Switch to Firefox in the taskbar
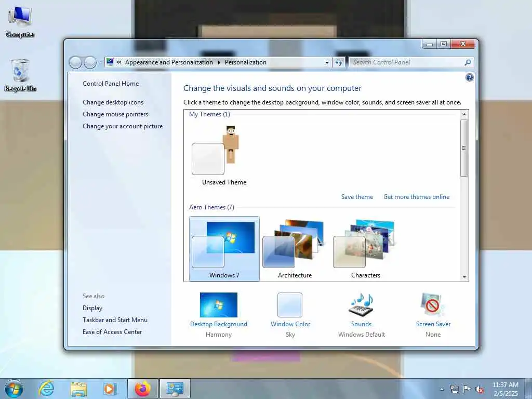 (x=142, y=389)
